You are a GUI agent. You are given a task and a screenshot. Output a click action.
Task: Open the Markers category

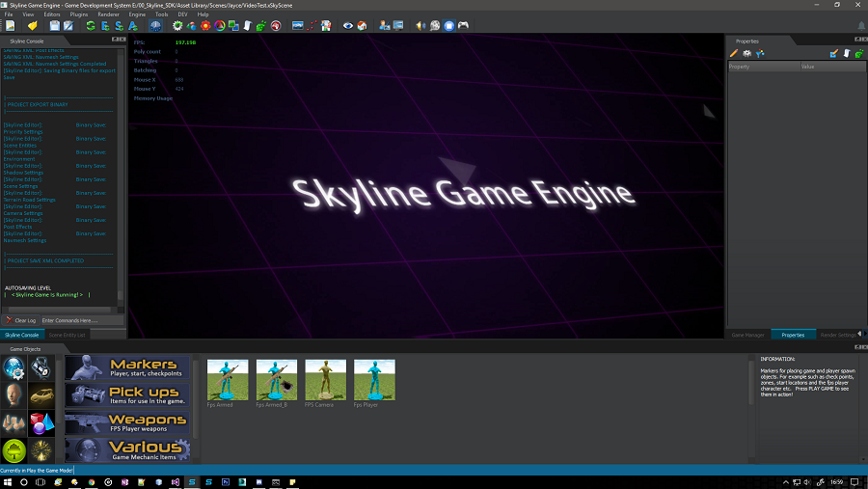127,367
